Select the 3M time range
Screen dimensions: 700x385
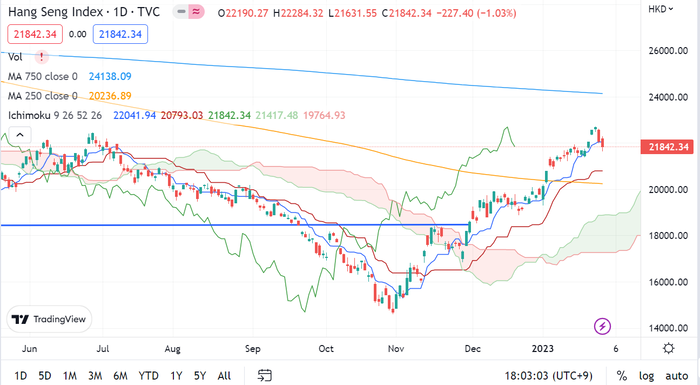coord(95,376)
